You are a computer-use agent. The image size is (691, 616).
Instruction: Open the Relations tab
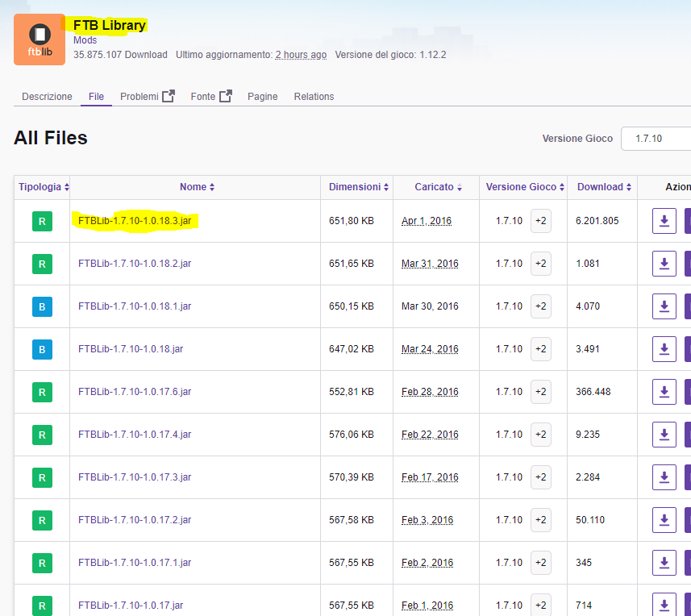pos(314,97)
